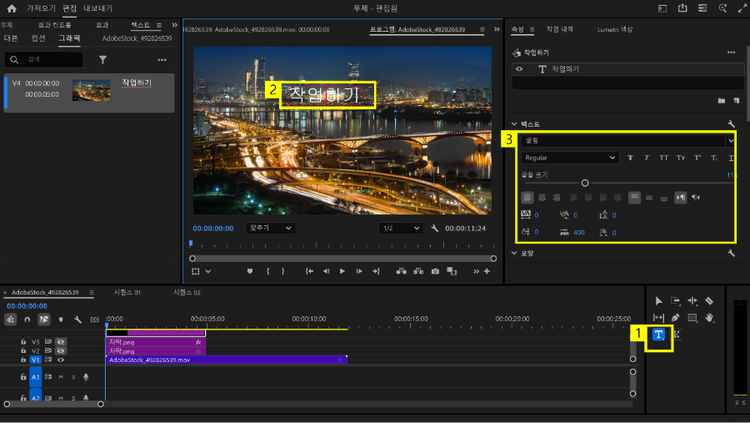750x423 pixels.
Task: Select the Razor tool
Action: pos(709,300)
